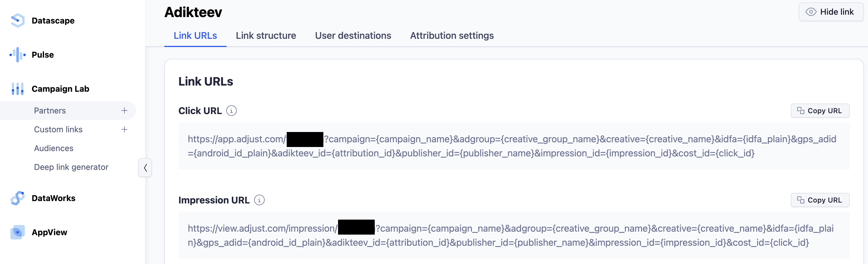
Task: Click info icon beside Impression URL
Action: 259,200
